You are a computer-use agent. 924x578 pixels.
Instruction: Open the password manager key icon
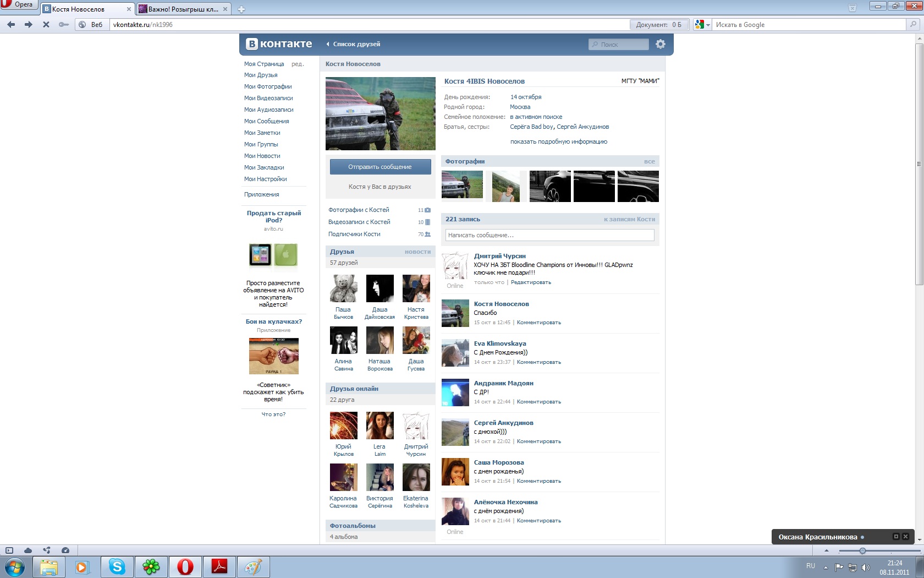(x=64, y=25)
